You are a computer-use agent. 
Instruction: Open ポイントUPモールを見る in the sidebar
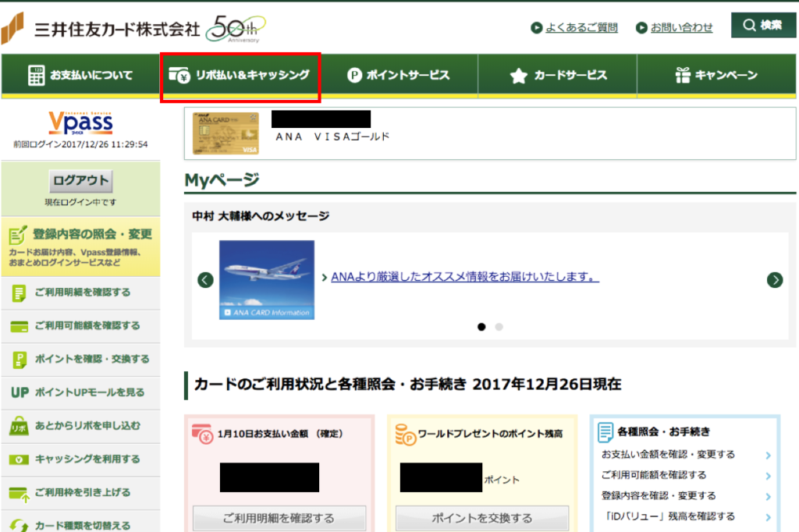point(80,393)
